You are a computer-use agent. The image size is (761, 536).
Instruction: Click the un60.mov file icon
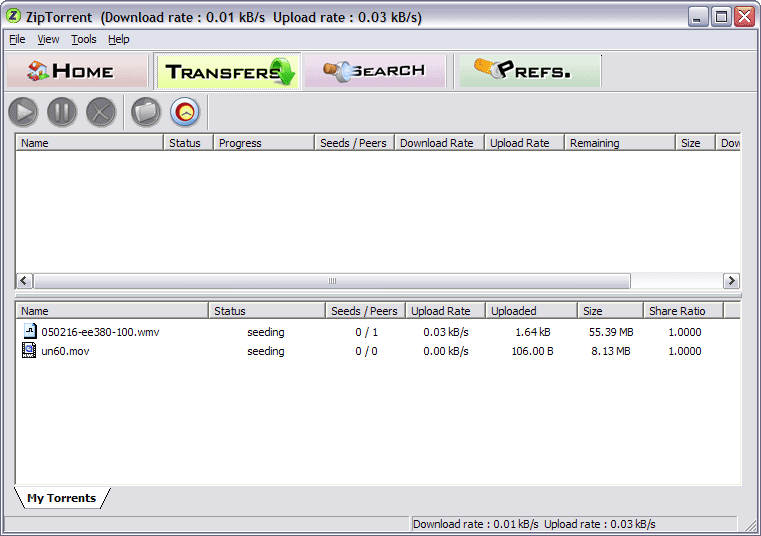(x=29, y=350)
